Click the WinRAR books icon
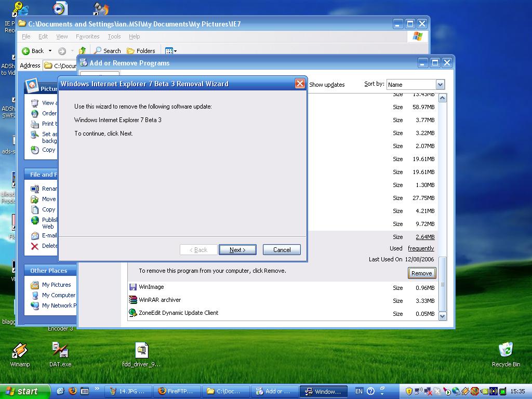532x399 pixels. 132,300
